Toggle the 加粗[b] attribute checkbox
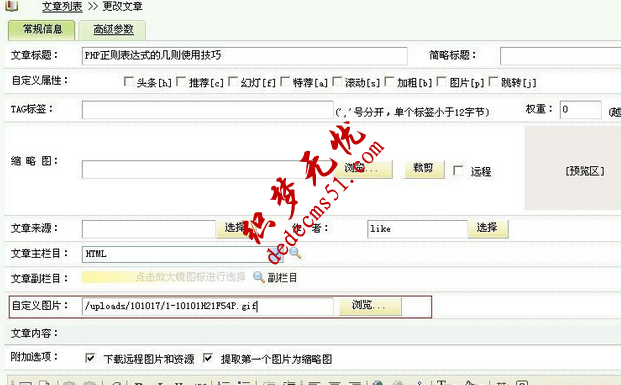This screenshot has height=385, width=621. pyautogui.click(x=389, y=82)
